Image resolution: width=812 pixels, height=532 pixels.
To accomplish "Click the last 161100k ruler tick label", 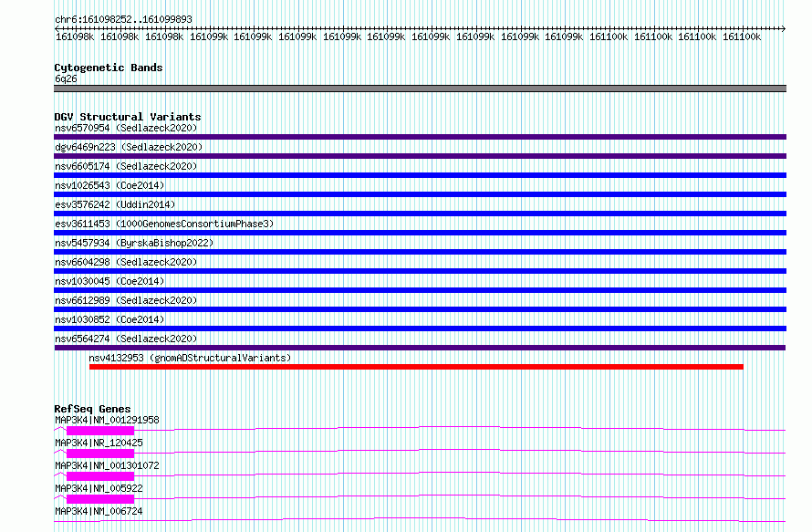I will click(x=742, y=37).
